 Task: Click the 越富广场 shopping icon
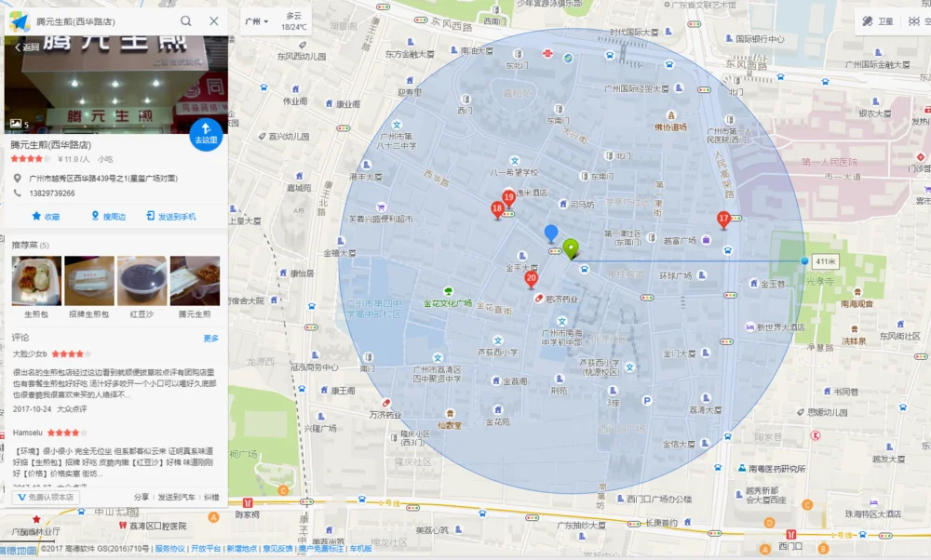[706, 240]
